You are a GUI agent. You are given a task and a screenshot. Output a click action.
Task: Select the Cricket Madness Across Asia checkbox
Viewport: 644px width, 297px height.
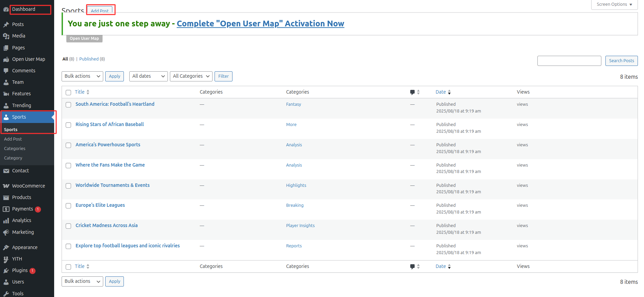tap(68, 226)
